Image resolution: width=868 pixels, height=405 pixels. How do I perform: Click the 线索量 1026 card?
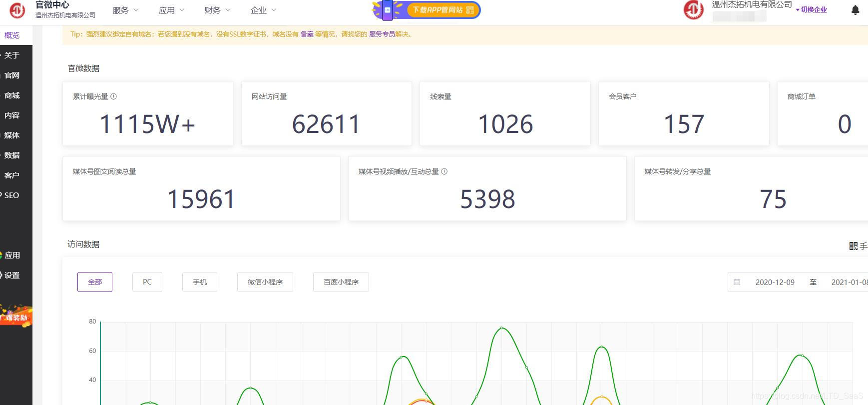[x=505, y=113]
